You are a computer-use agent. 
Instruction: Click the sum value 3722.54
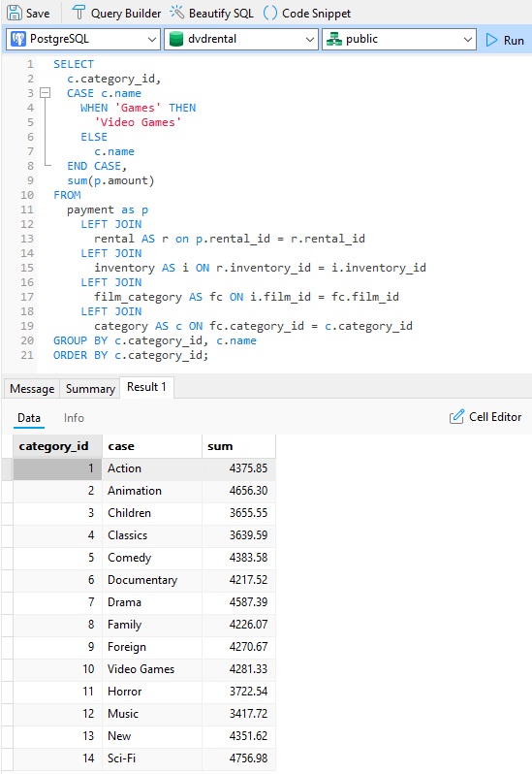point(238,692)
